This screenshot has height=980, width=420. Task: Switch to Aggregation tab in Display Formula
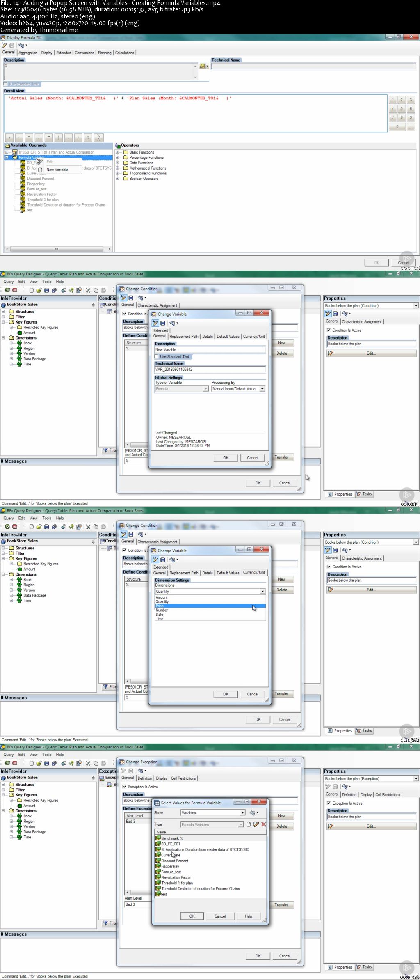(28, 53)
